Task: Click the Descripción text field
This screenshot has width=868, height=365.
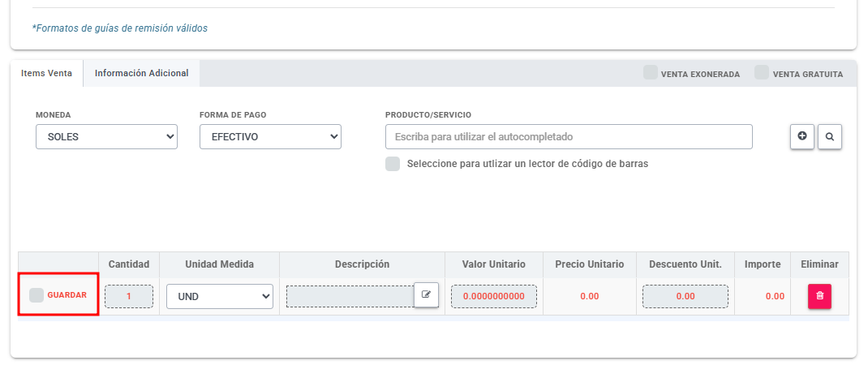Action: tap(350, 296)
